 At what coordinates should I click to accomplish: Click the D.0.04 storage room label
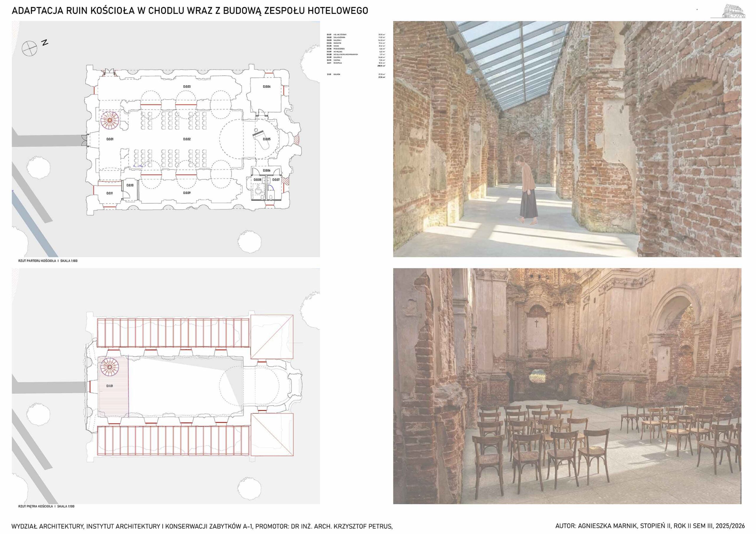(x=266, y=86)
